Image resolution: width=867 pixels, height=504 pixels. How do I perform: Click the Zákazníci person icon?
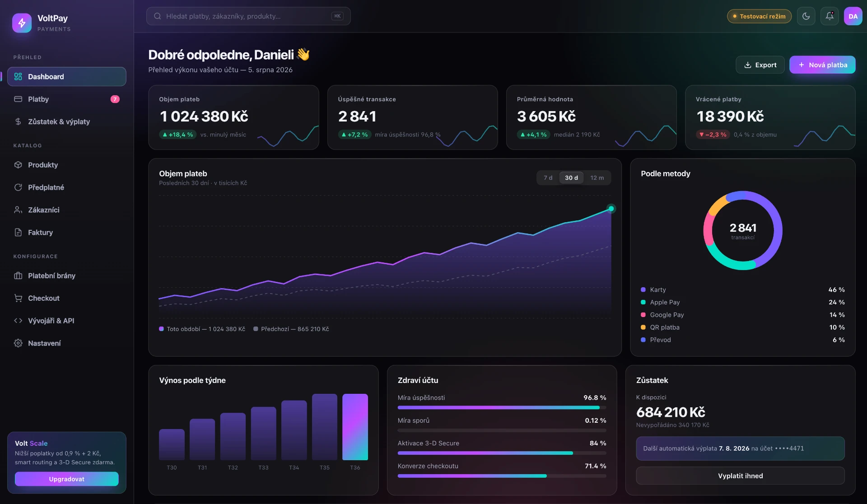[18, 210]
